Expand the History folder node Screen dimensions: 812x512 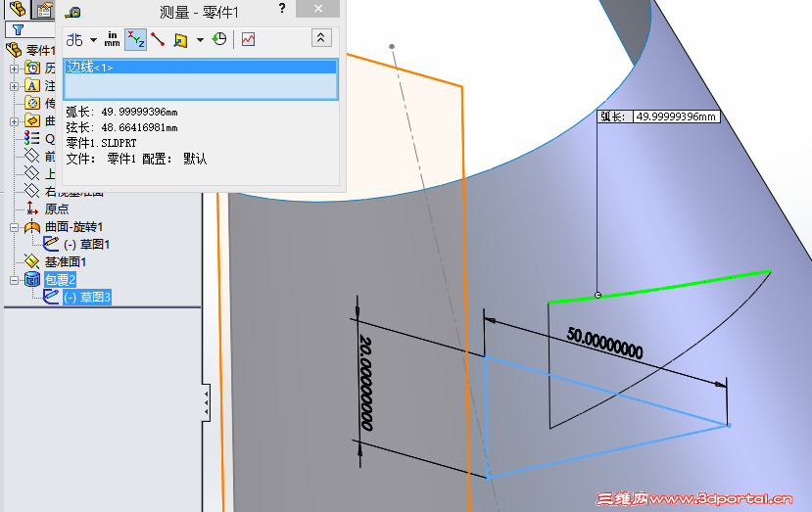[x=14, y=69]
